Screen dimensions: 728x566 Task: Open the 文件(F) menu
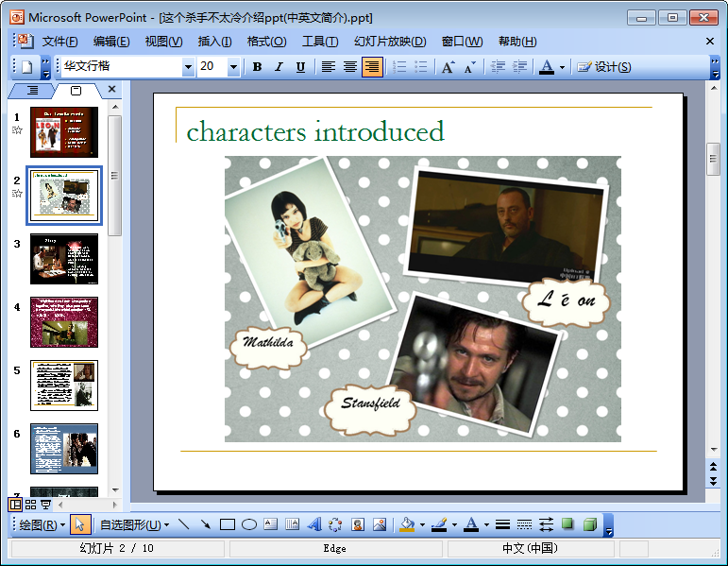click(x=59, y=42)
